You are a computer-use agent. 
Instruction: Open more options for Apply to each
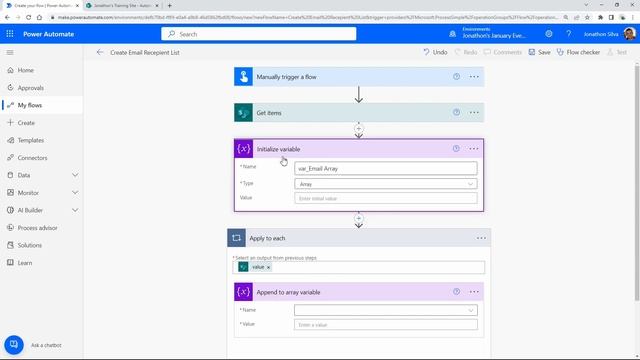481,238
